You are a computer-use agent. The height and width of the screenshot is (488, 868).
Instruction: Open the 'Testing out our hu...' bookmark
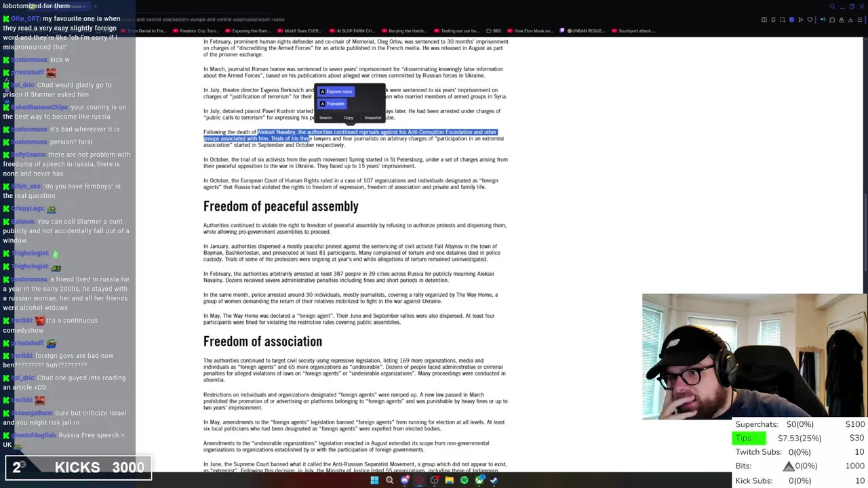458,31
